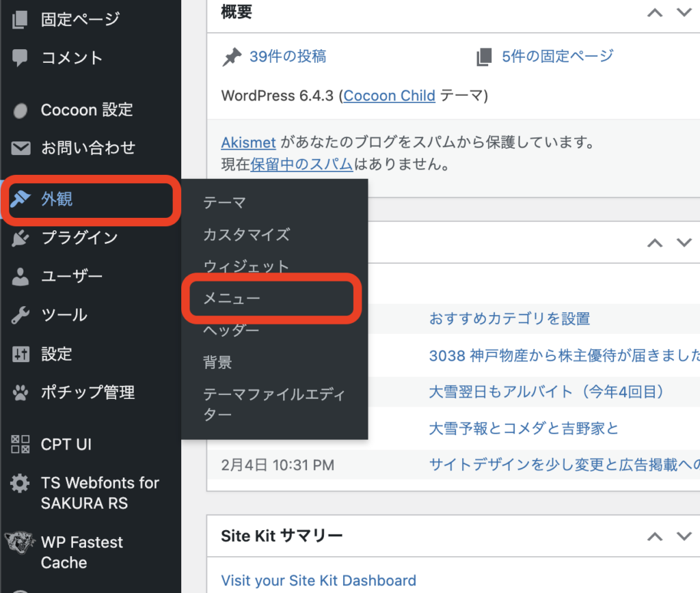The image size is (700, 593).
Task: Choose ヘッダー in the submenu
Action: 231,330
